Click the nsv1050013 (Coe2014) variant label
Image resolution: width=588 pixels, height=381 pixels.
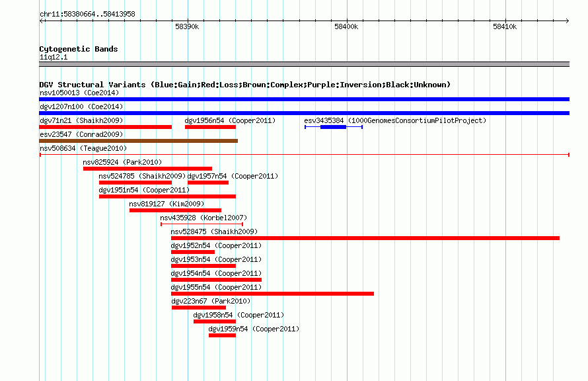(79, 93)
